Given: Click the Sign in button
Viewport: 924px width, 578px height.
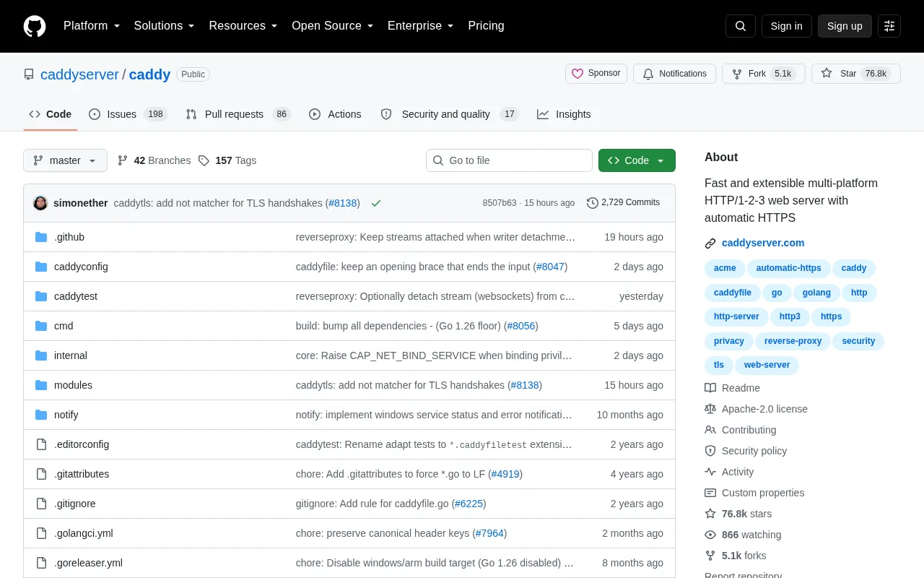Looking at the screenshot, I should coord(786,26).
